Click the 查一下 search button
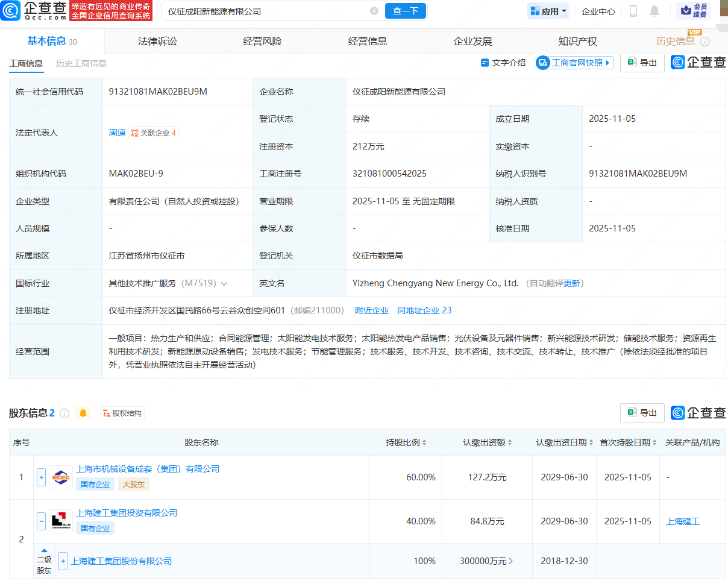728x581 pixels. (x=405, y=11)
